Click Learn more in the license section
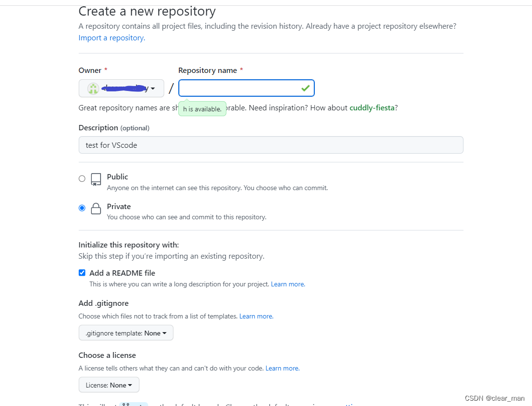 click(281, 368)
